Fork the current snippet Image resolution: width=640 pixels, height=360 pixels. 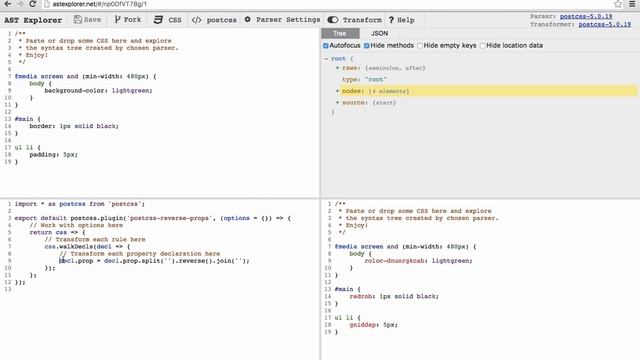point(128,20)
